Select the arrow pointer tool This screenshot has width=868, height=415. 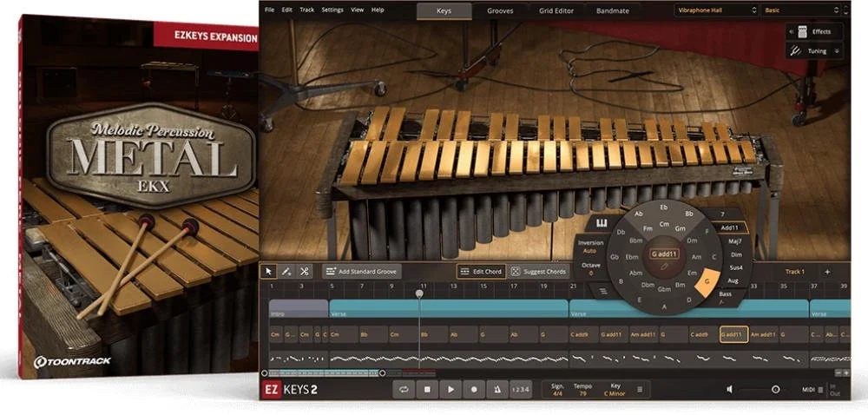[269, 271]
